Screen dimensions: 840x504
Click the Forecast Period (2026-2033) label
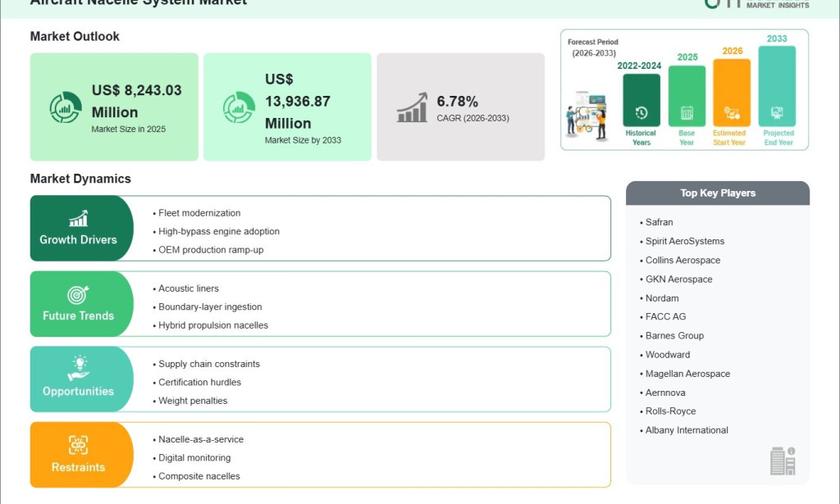[x=593, y=48]
